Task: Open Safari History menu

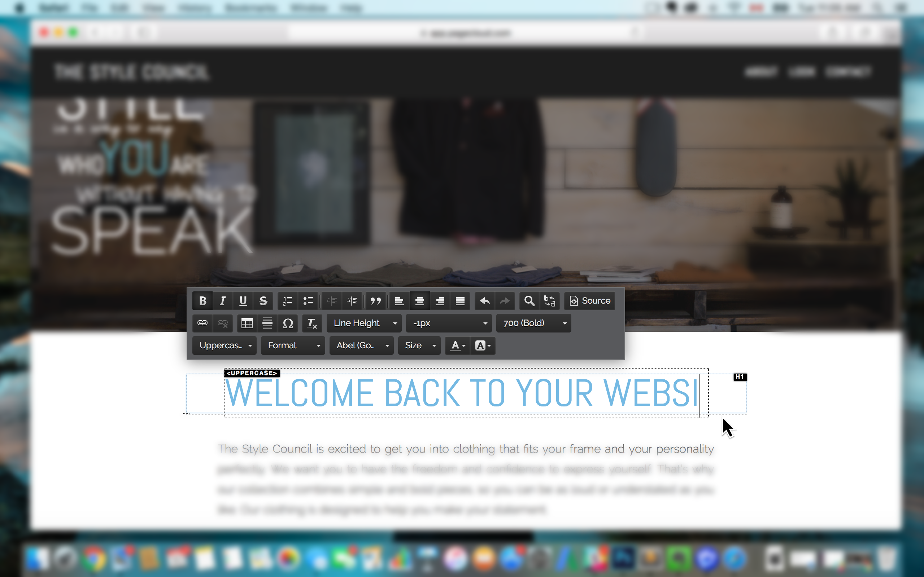Action: 193,6
